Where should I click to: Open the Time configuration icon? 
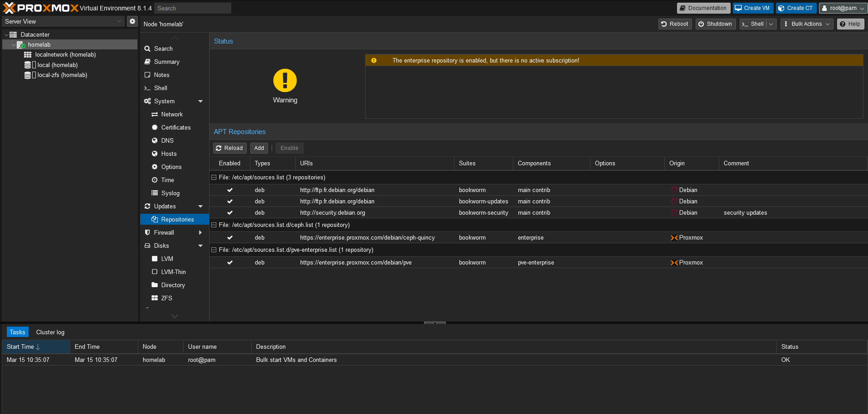[x=156, y=180]
